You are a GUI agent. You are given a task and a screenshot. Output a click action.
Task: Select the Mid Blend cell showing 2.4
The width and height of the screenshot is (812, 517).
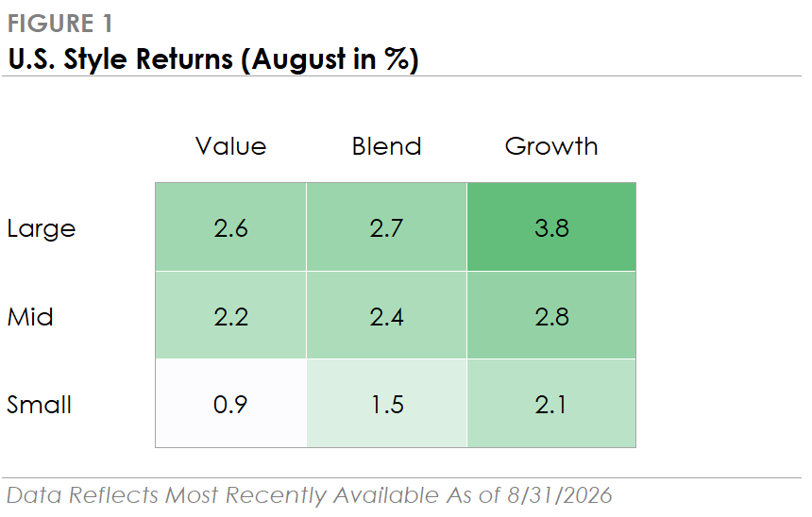tap(387, 315)
